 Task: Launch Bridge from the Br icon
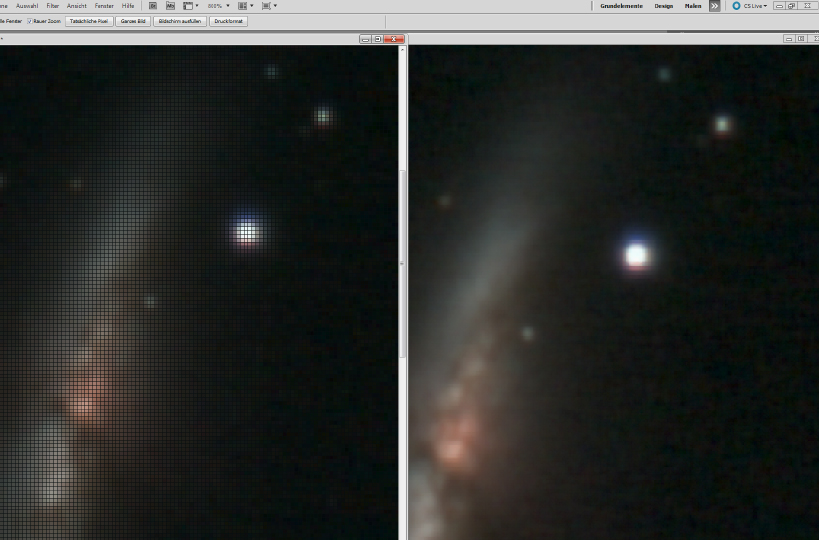point(152,6)
